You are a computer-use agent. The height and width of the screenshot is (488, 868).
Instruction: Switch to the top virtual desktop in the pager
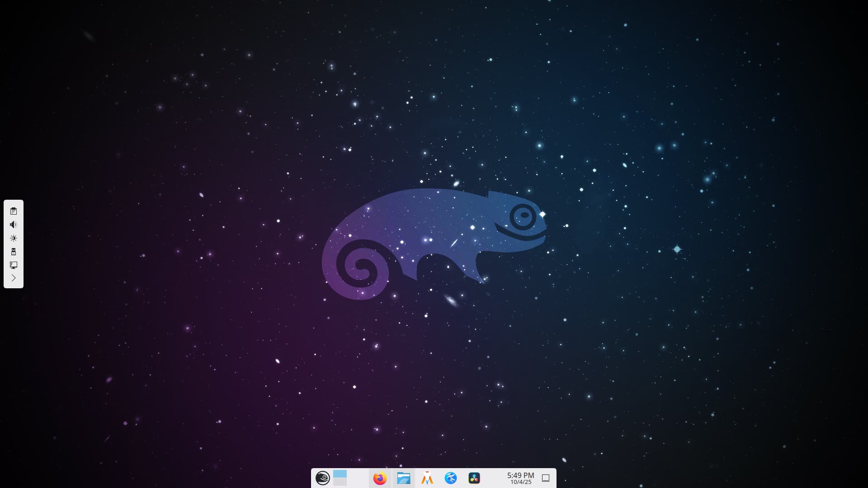point(340,474)
